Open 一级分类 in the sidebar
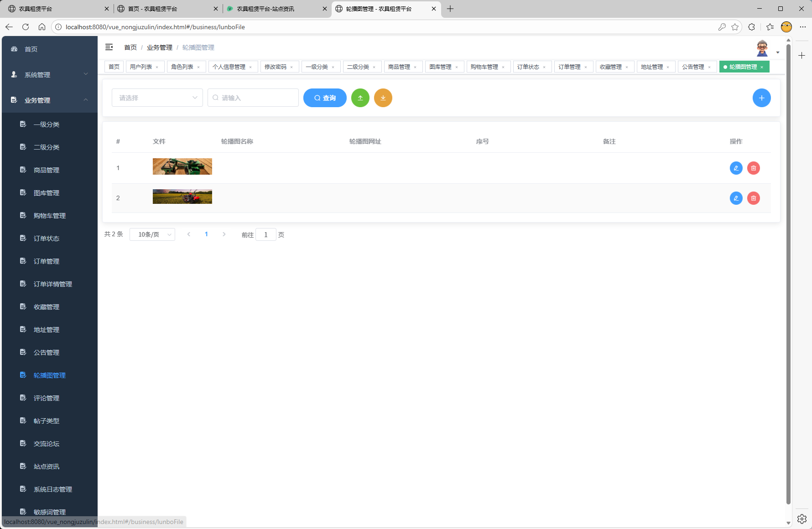Viewport: 812px width, 529px height. [x=50, y=124]
